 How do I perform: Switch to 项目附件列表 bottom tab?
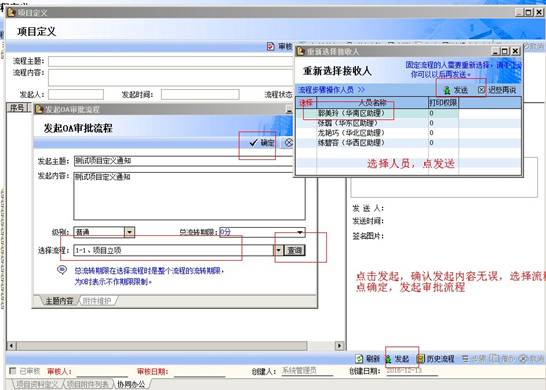pyautogui.click(x=88, y=384)
